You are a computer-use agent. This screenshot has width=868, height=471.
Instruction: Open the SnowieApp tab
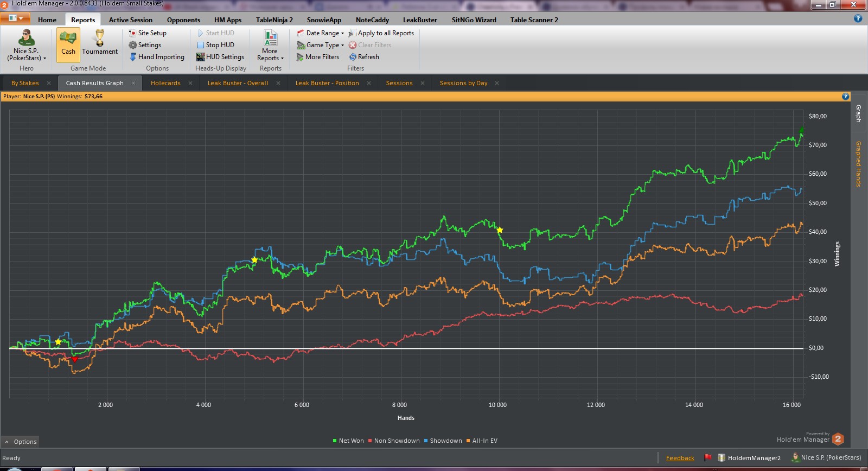pyautogui.click(x=324, y=20)
